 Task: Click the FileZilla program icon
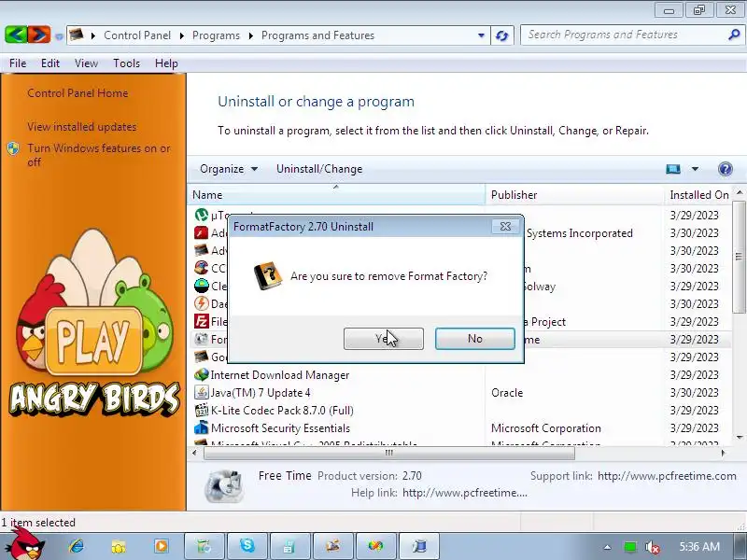point(202,321)
